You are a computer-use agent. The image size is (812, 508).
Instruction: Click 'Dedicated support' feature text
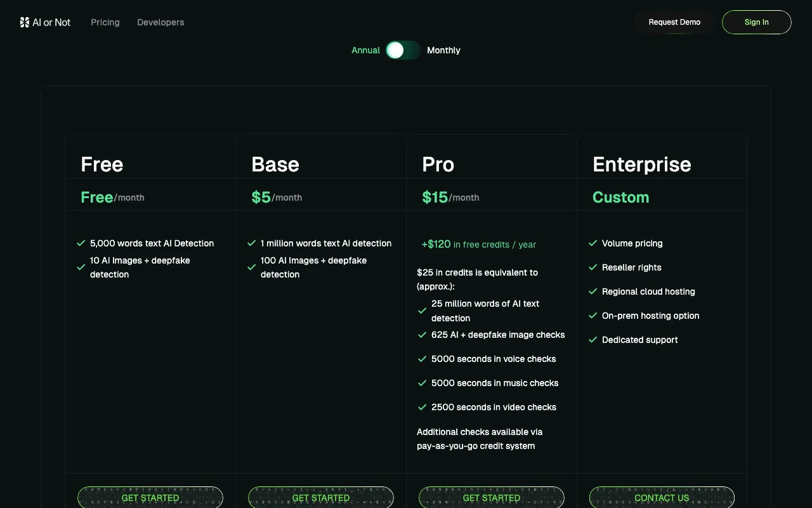click(x=640, y=340)
